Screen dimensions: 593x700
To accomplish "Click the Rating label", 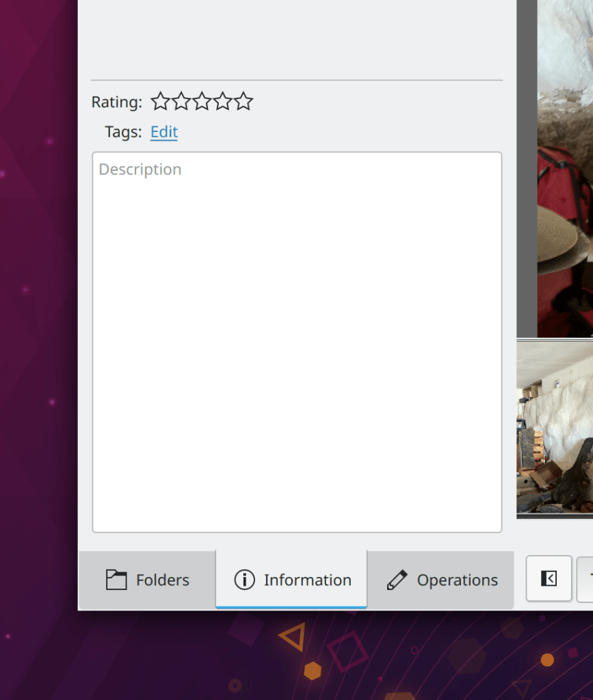I will pos(117,103).
